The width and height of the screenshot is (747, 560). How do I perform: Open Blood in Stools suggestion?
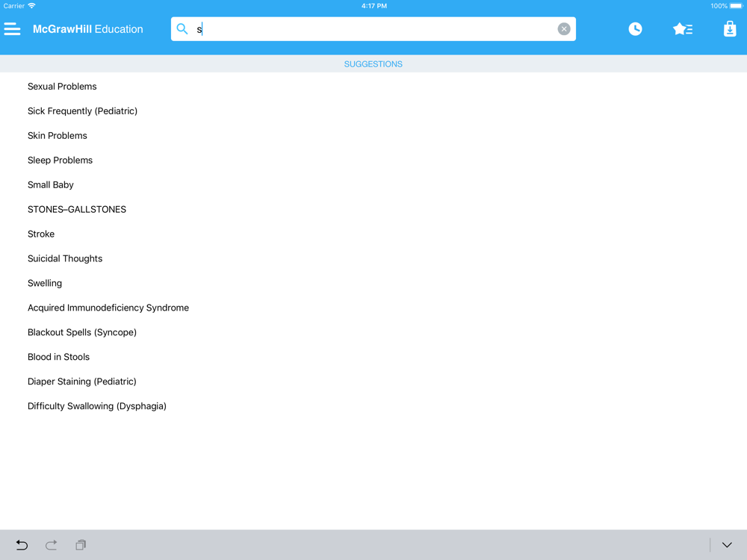(x=58, y=357)
